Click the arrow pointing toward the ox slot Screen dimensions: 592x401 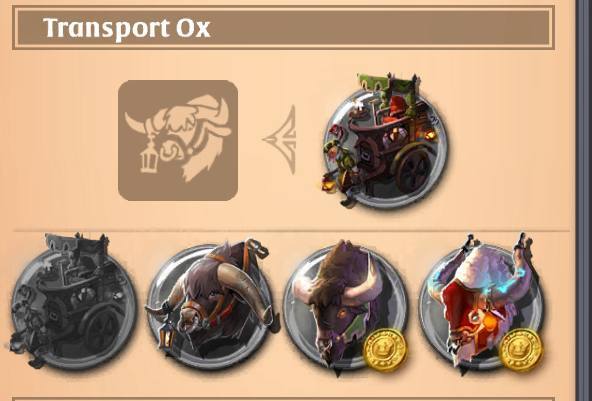(280, 140)
